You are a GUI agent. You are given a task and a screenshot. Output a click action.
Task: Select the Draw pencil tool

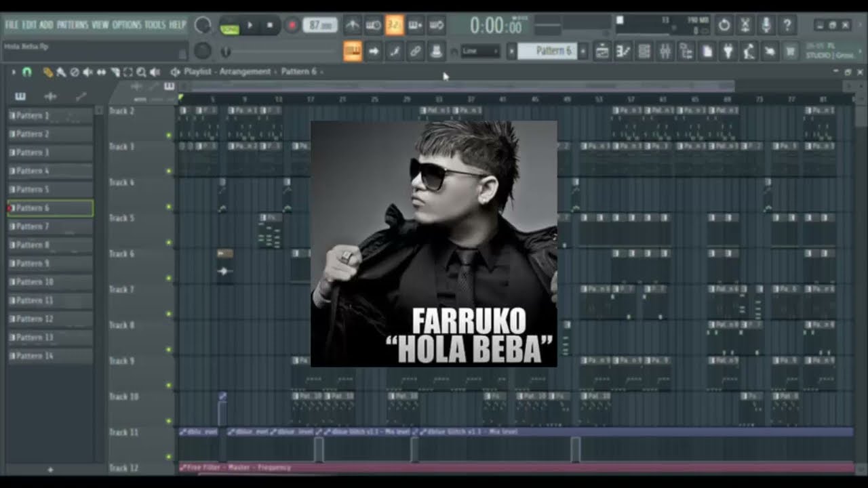(x=47, y=72)
